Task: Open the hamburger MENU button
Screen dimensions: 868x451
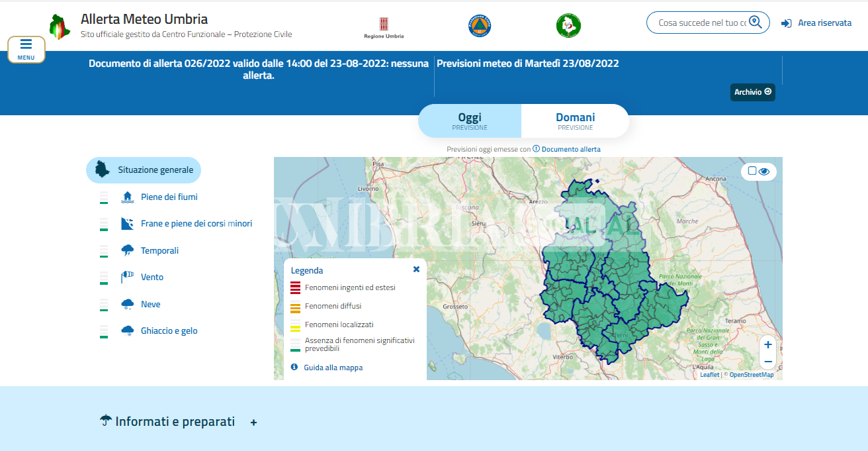Action: click(x=26, y=49)
